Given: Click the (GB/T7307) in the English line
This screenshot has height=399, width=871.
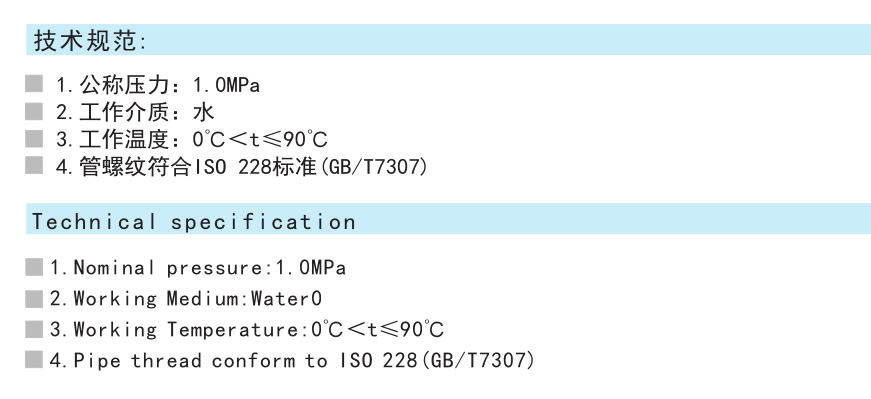Looking at the screenshot, I should [478, 361].
